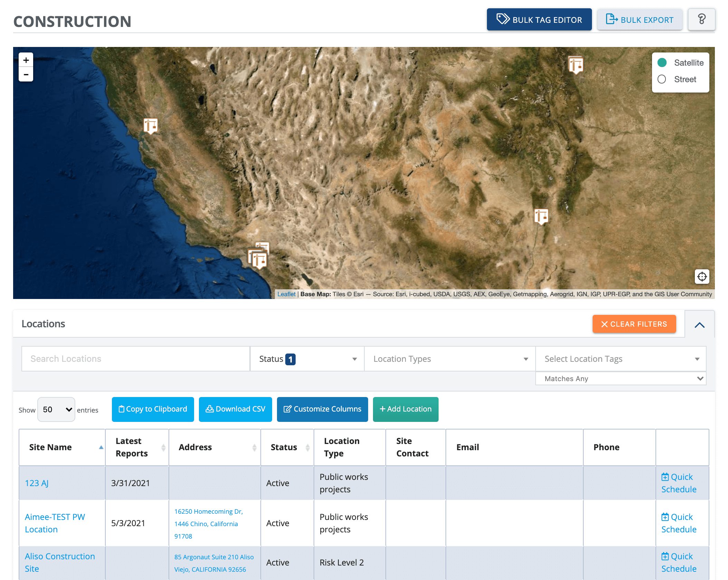Click the Site Contact column header
The width and height of the screenshot is (728, 580).
pos(415,447)
